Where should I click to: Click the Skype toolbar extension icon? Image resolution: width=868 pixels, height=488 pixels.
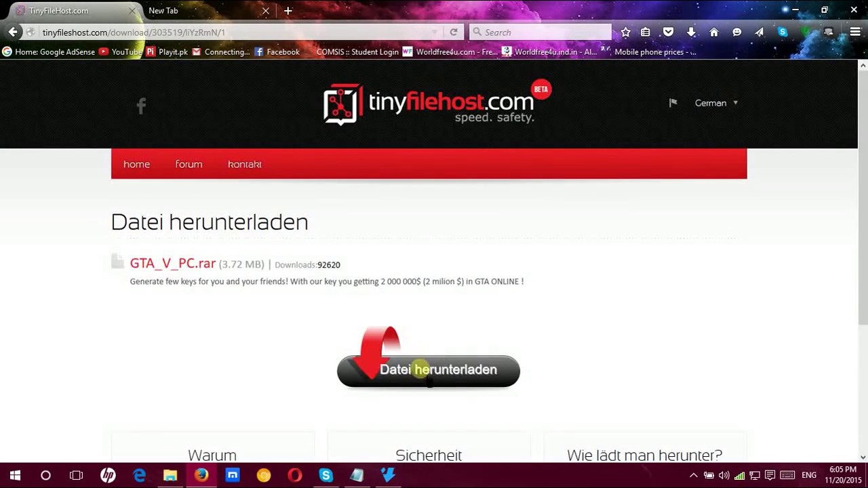(x=783, y=32)
